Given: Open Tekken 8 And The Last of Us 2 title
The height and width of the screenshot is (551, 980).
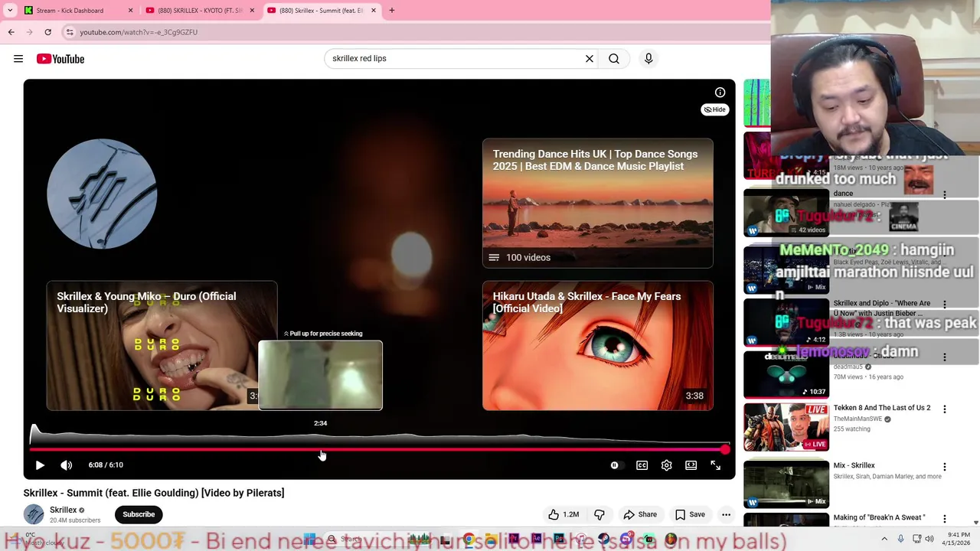Looking at the screenshot, I should click(x=882, y=408).
